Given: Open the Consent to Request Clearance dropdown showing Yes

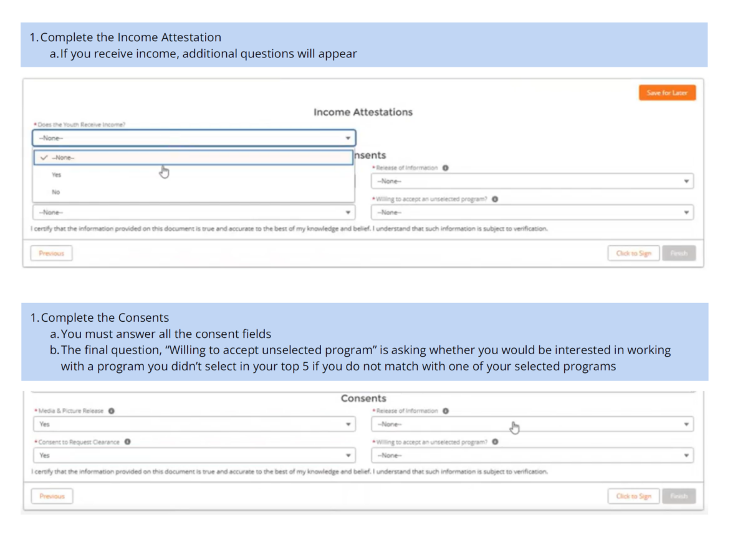Looking at the screenshot, I should tap(194, 455).
